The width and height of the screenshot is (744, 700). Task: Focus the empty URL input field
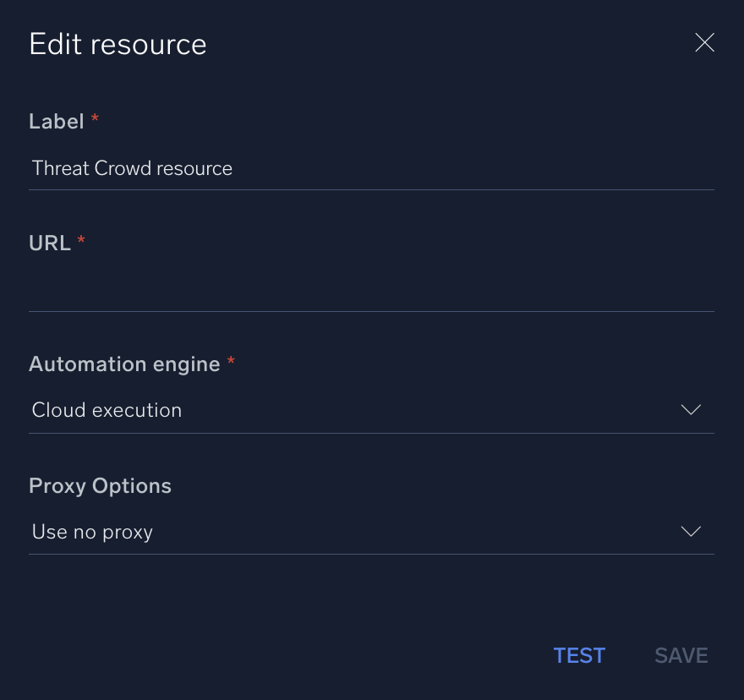click(x=371, y=291)
